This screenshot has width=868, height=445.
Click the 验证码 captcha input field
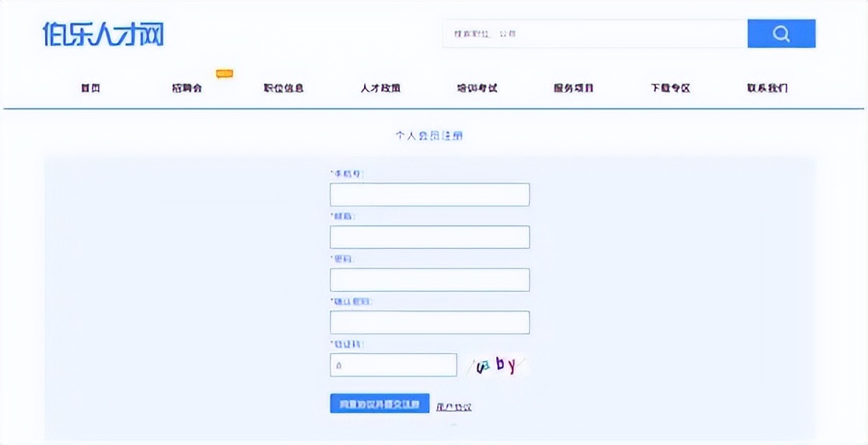(394, 365)
